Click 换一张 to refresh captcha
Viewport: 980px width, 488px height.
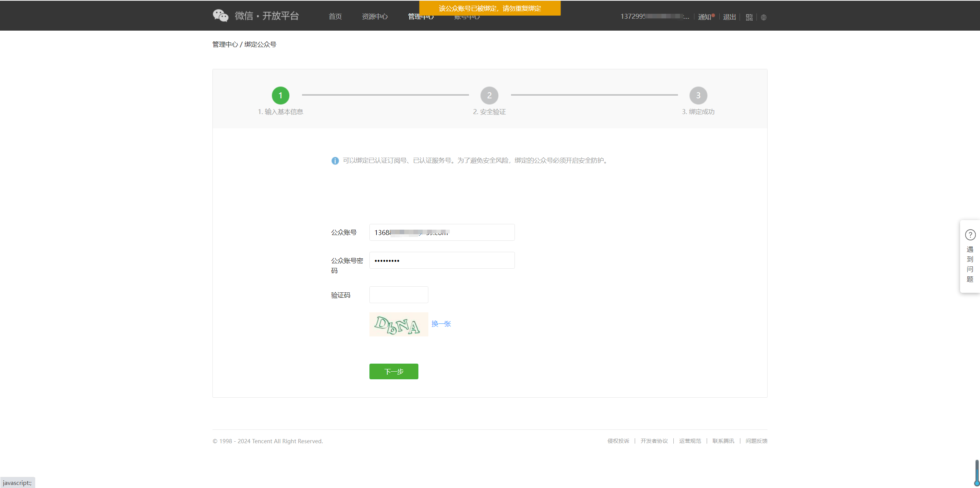click(x=441, y=324)
